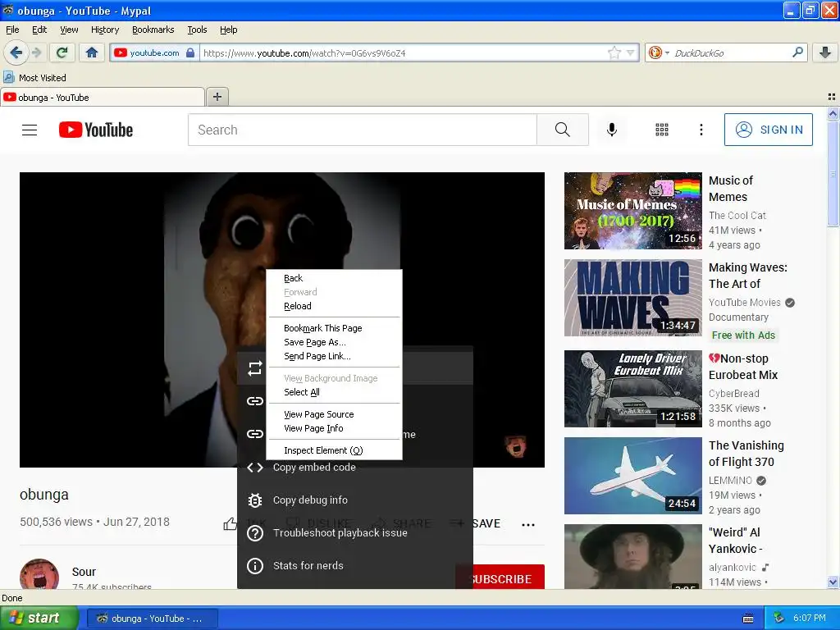Open the three-dot more actions under video
This screenshot has width=840, height=630.
click(528, 524)
